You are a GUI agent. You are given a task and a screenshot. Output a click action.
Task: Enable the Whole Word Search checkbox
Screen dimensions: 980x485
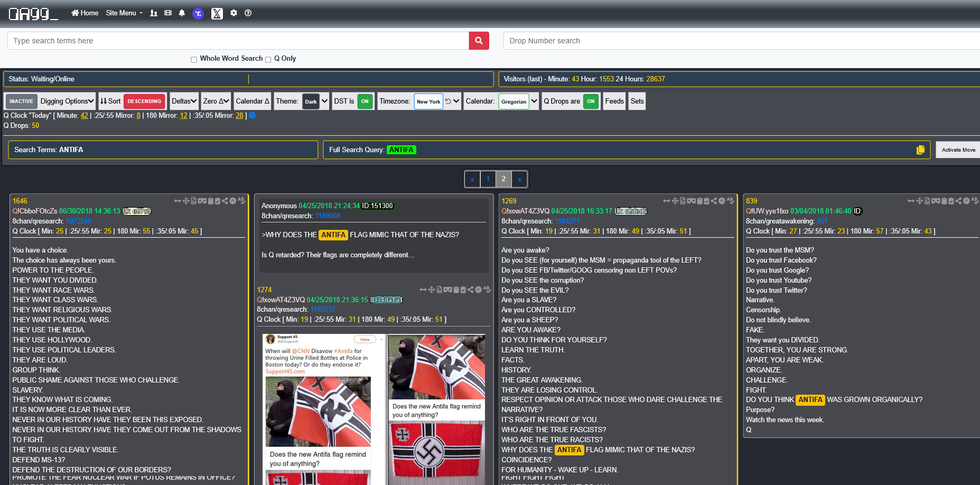click(194, 60)
